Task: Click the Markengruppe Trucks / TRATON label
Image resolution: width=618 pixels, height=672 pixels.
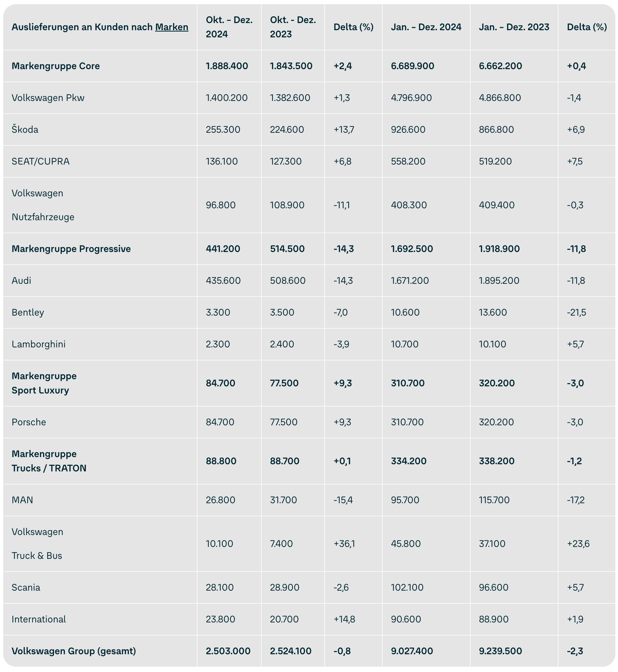Action: point(49,461)
